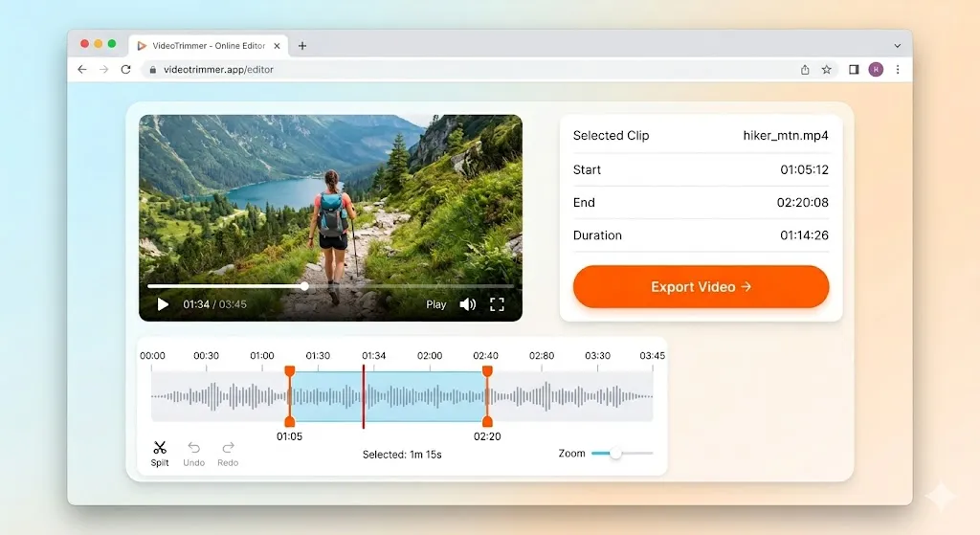Click the red playhead on the timeline
The height and width of the screenshot is (535, 980).
pyautogui.click(x=363, y=396)
